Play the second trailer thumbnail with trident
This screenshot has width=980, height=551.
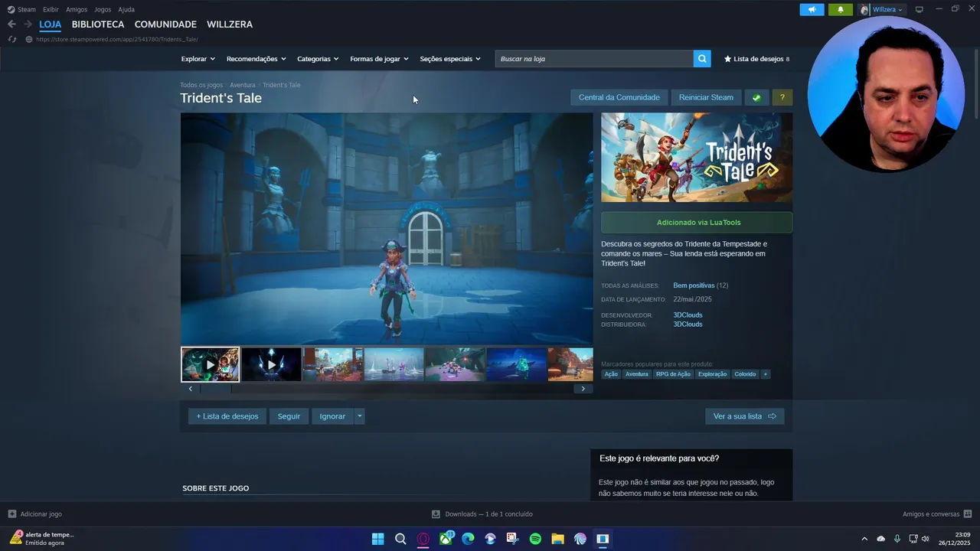(x=271, y=365)
